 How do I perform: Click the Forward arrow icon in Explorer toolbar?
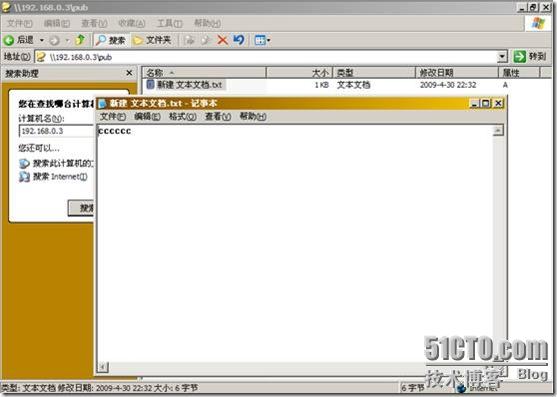[x=54, y=40]
